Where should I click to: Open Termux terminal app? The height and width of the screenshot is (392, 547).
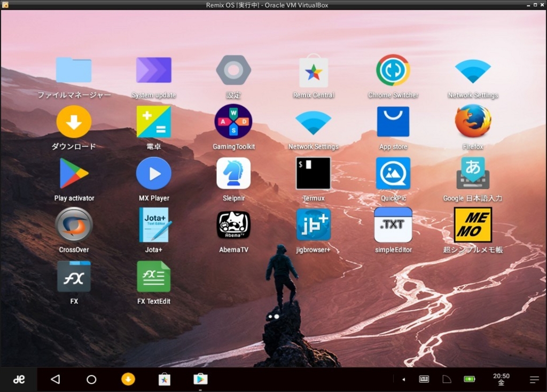tap(313, 174)
